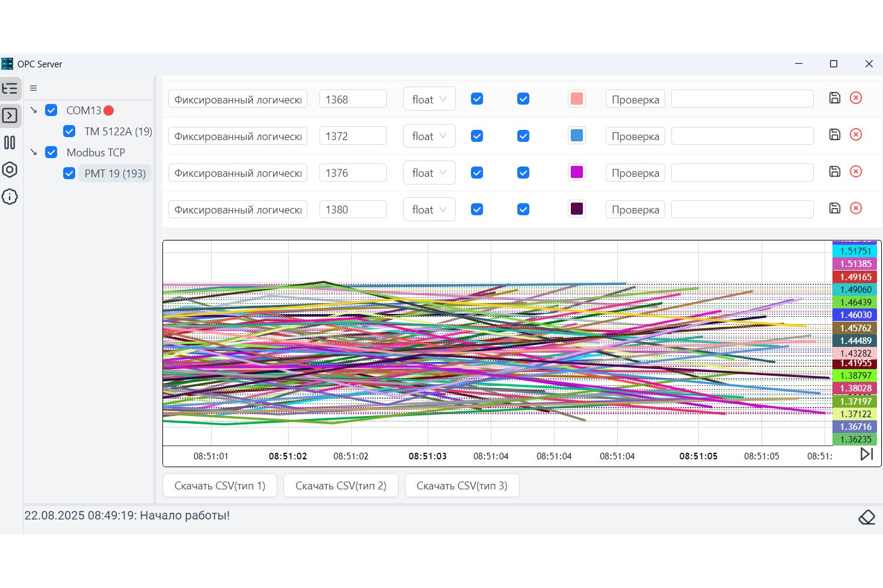Pause polling with the sidebar pause icon
Image resolution: width=883 pixels, height=588 pixels.
(x=10, y=142)
